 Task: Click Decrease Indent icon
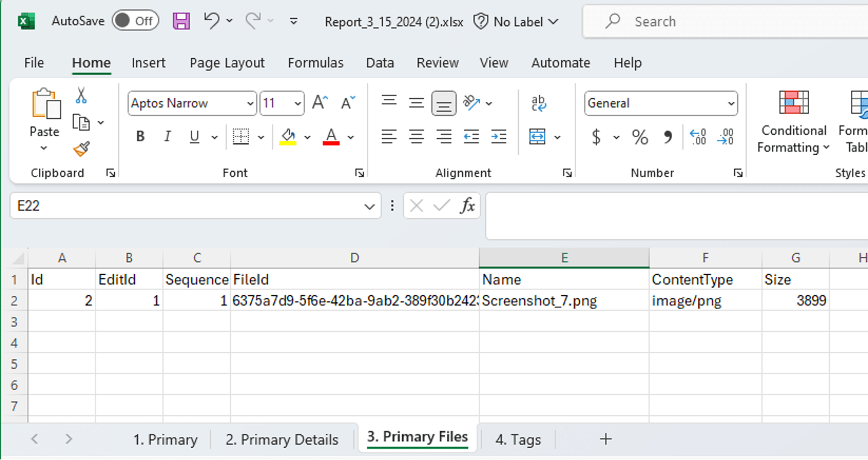[471, 137]
